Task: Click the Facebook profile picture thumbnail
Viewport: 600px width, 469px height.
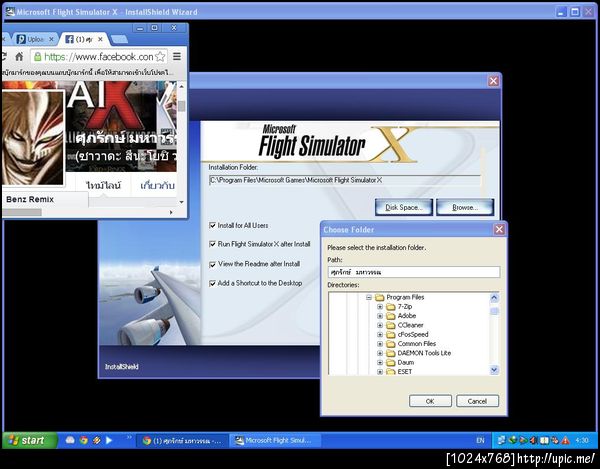Action: (32, 138)
